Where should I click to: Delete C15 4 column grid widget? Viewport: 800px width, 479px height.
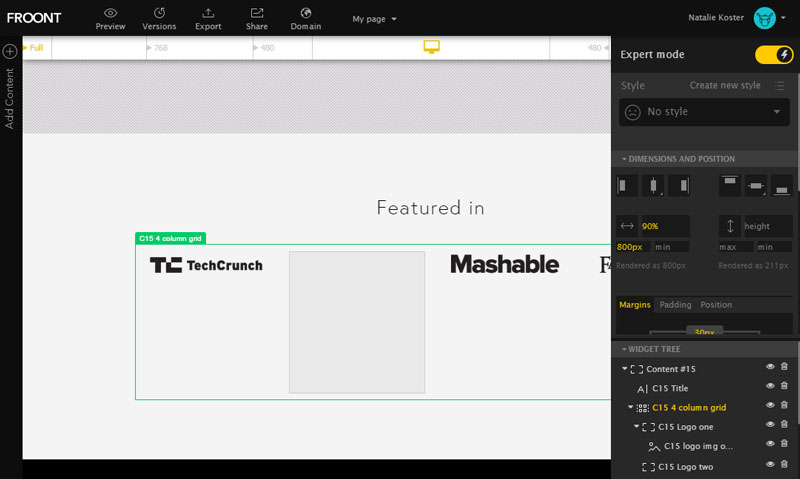tap(785, 405)
